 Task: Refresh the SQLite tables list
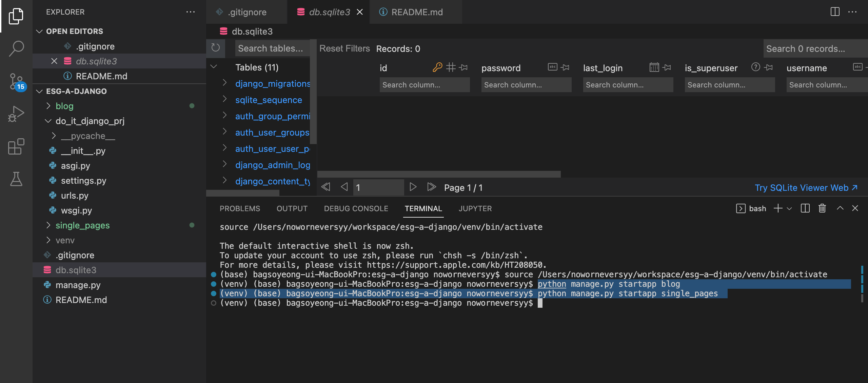pos(216,48)
